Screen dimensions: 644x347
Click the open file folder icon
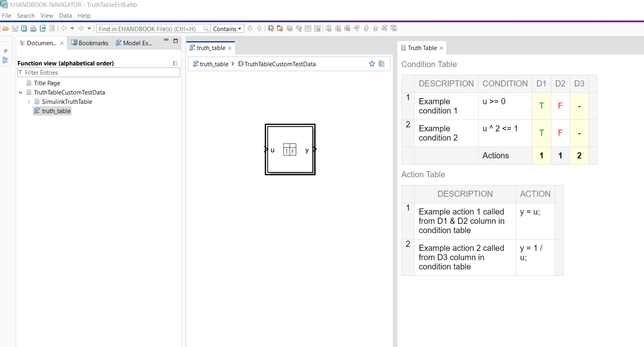coord(6,29)
